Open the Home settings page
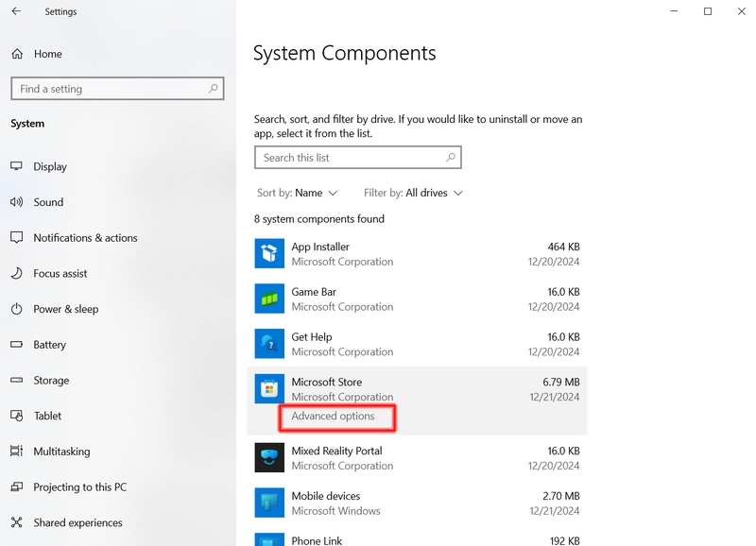The height and width of the screenshot is (546, 756). pos(48,54)
